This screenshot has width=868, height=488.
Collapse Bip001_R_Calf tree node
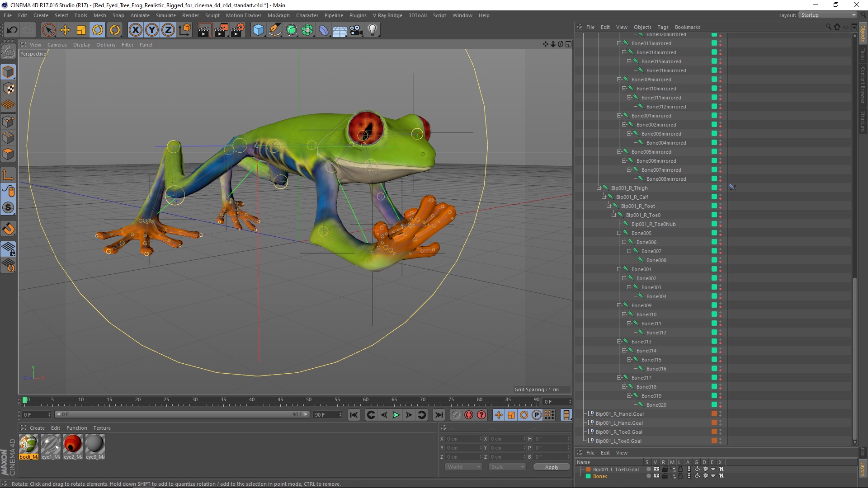[x=604, y=197]
